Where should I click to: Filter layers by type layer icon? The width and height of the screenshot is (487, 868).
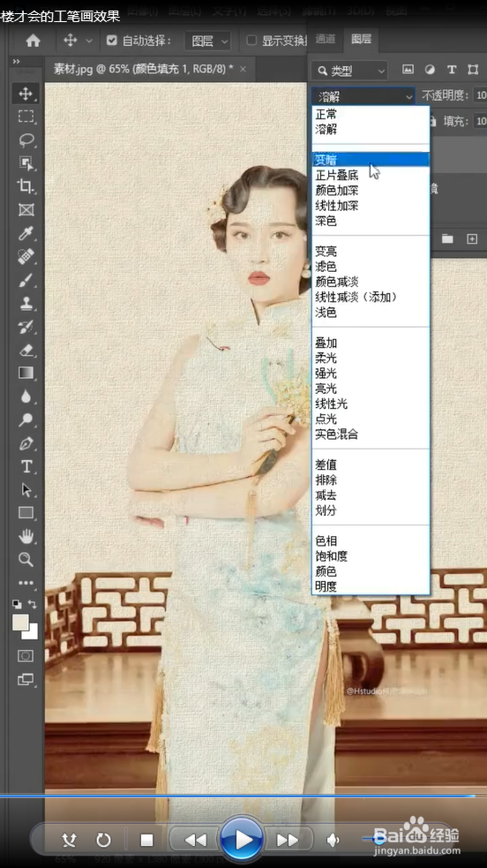click(x=452, y=69)
